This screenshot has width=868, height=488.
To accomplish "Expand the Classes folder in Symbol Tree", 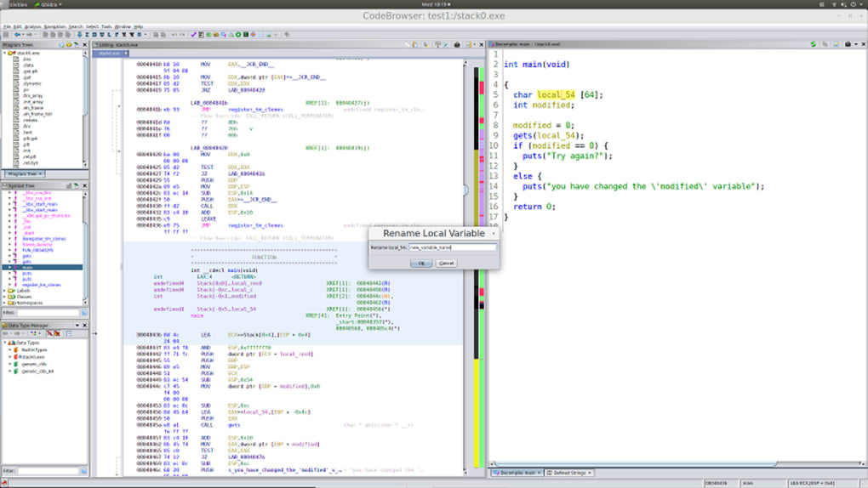I will tap(4, 297).
